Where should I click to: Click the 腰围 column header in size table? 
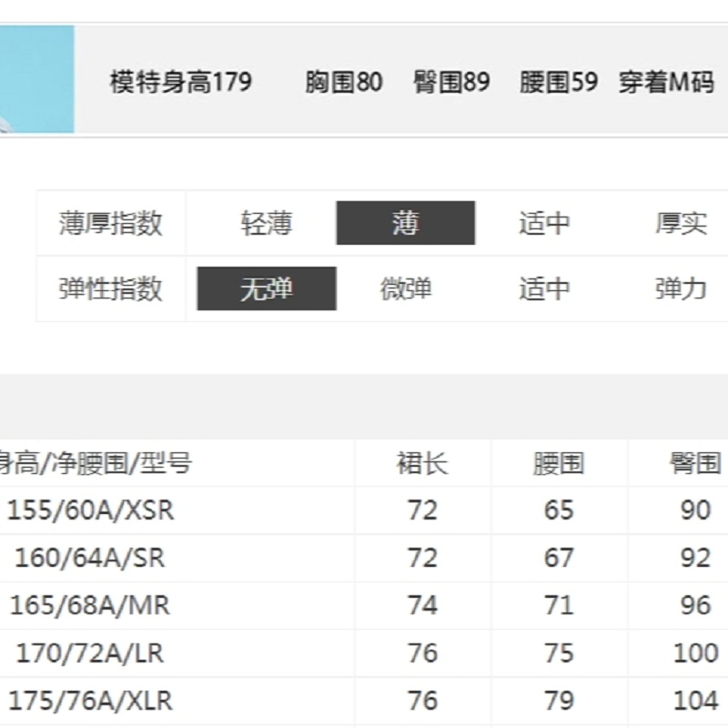559,464
